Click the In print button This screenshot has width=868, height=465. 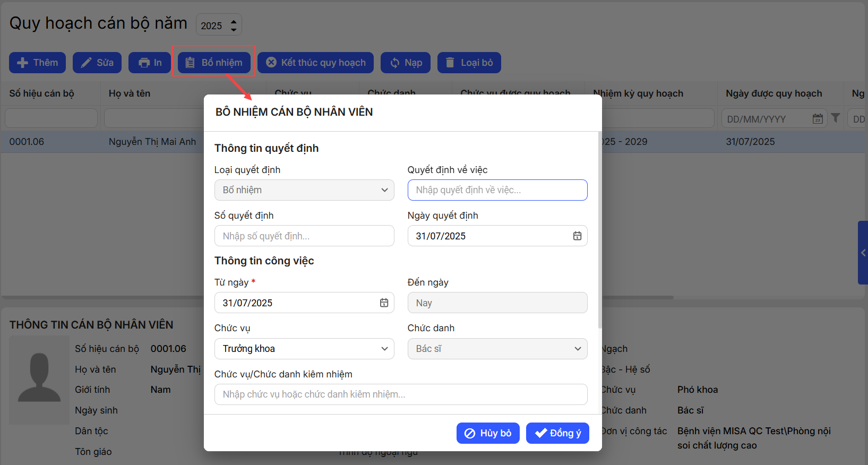tap(150, 63)
